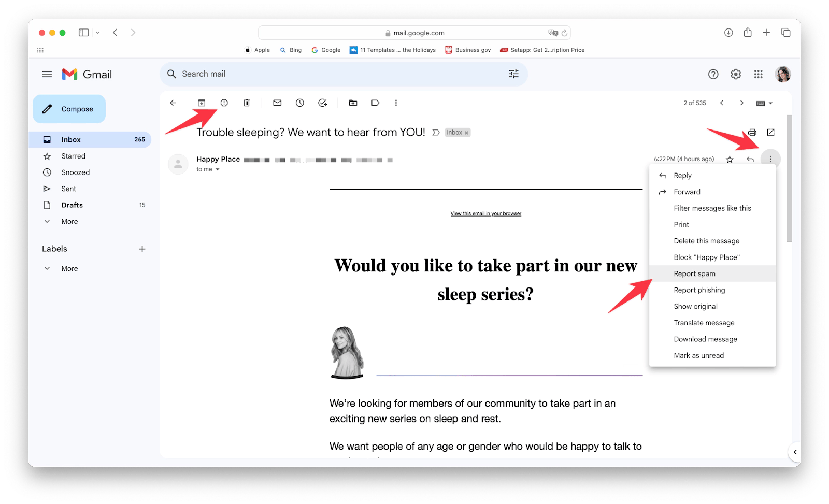Viewport: 829px width, 504px height.
Task: Select Report spam in the menu
Action: (712, 274)
